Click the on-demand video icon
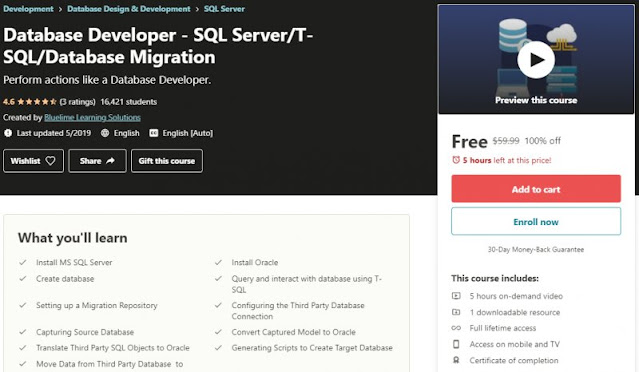Viewport: 639px width, 372px height. 456,296
